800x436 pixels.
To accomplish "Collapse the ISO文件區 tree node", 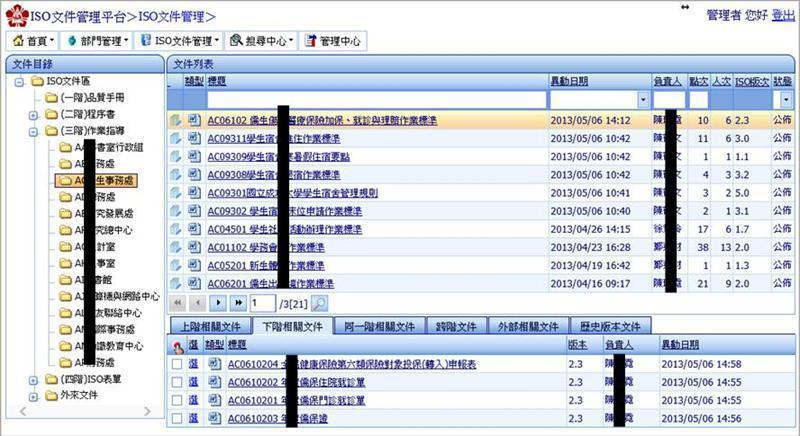I will click(x=19, y=82).
